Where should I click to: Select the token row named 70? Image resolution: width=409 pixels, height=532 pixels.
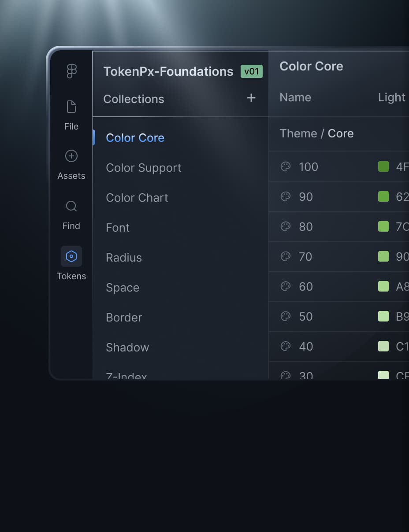(x=305, y=256)
